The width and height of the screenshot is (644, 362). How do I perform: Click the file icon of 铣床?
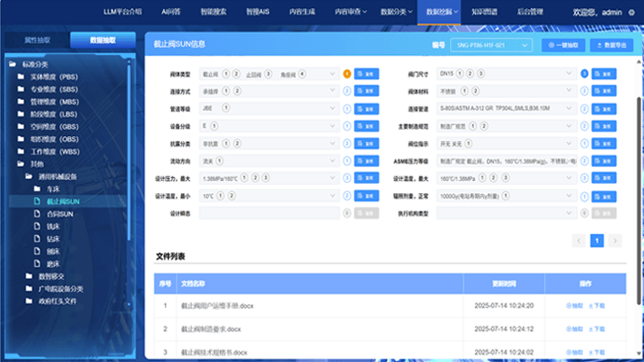pyautogui.click(x=37, y=226)
